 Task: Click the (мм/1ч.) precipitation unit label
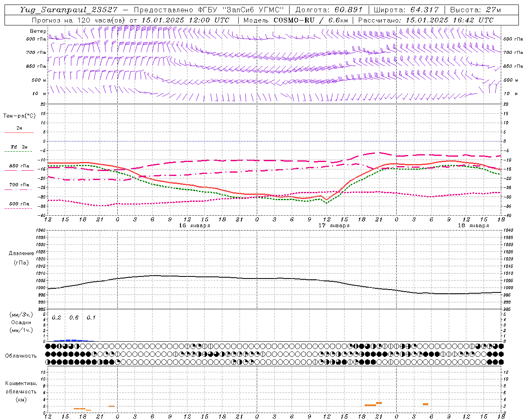pyautogui.click(x=21, y=330)
